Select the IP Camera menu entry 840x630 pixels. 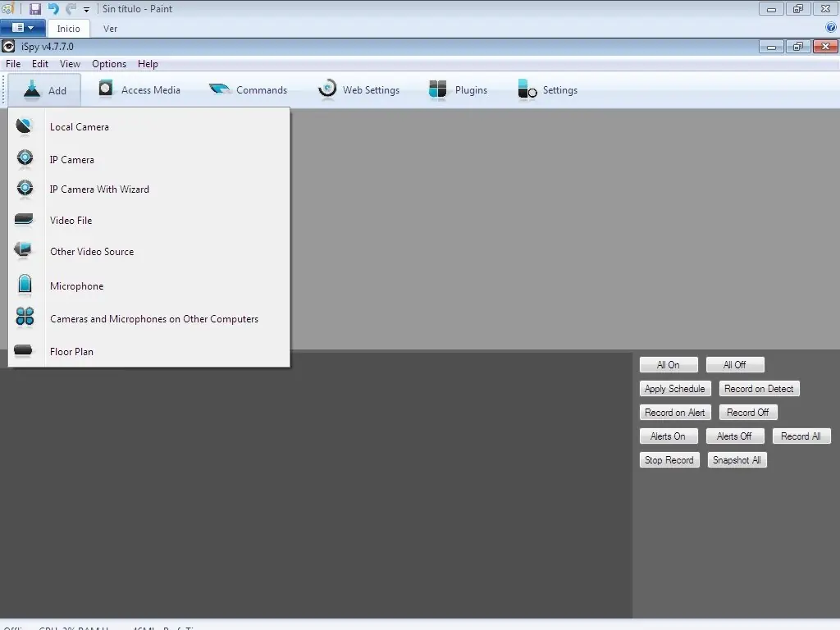(72, 160)
